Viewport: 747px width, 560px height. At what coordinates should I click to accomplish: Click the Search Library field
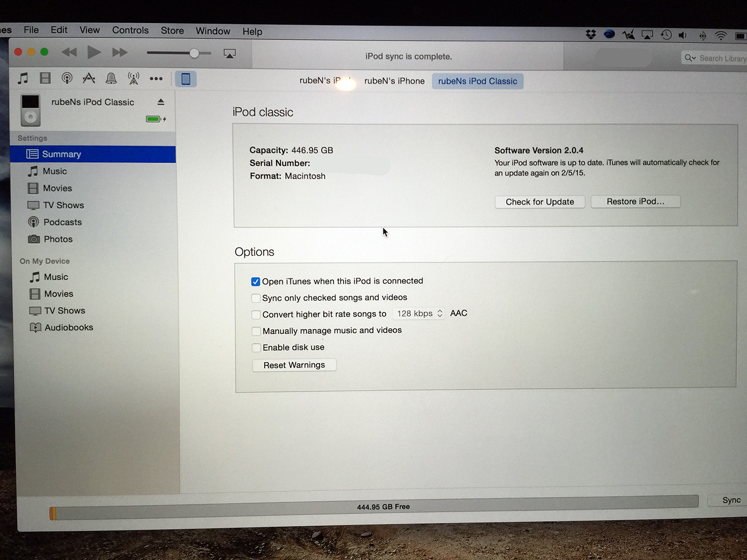(x=715, y=58)
